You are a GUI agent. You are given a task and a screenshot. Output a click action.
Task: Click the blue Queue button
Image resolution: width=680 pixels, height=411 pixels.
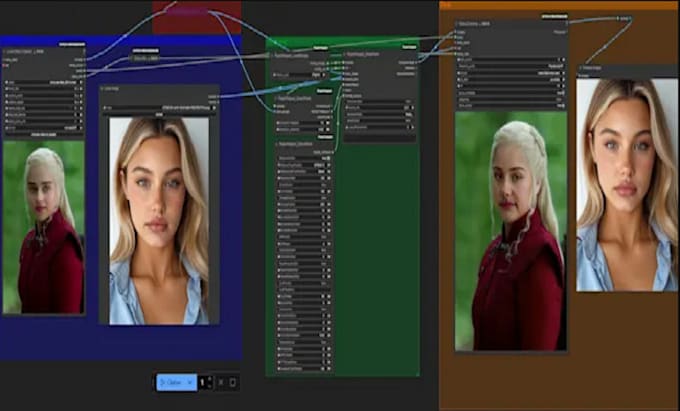170,382
